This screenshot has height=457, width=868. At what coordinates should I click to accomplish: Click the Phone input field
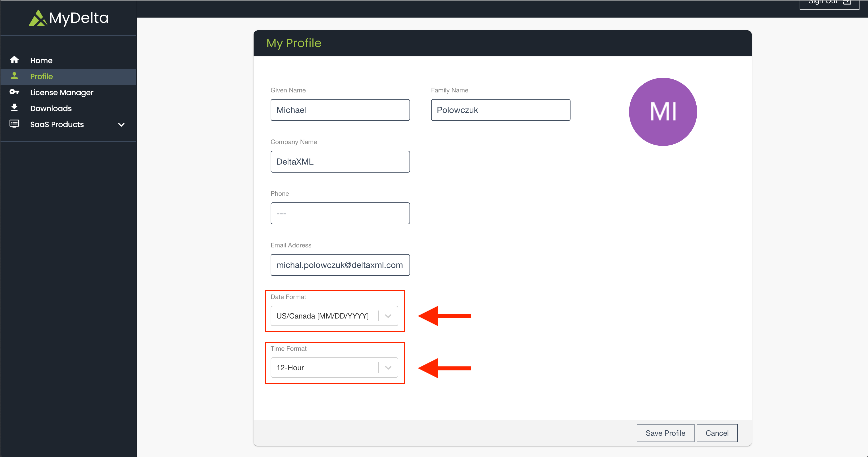(x=340, y=213)
